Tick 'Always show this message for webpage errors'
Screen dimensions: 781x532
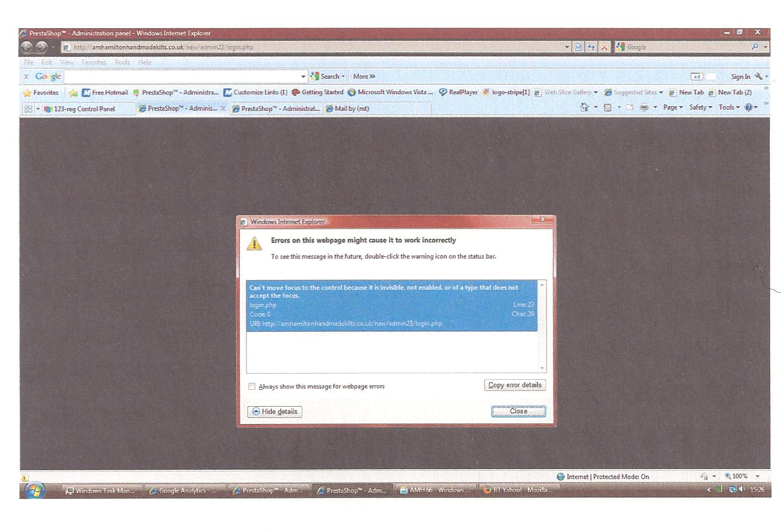[252, 387]
